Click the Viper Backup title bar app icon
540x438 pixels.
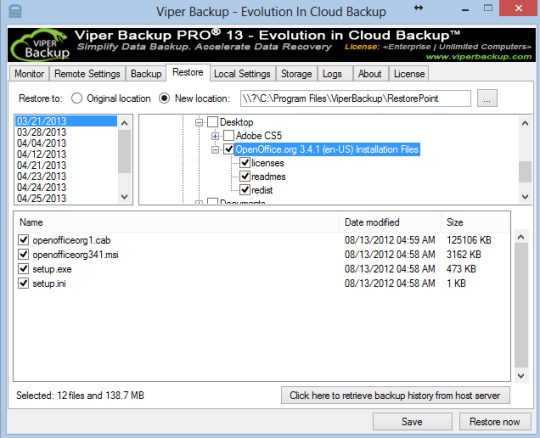[15, 11]
